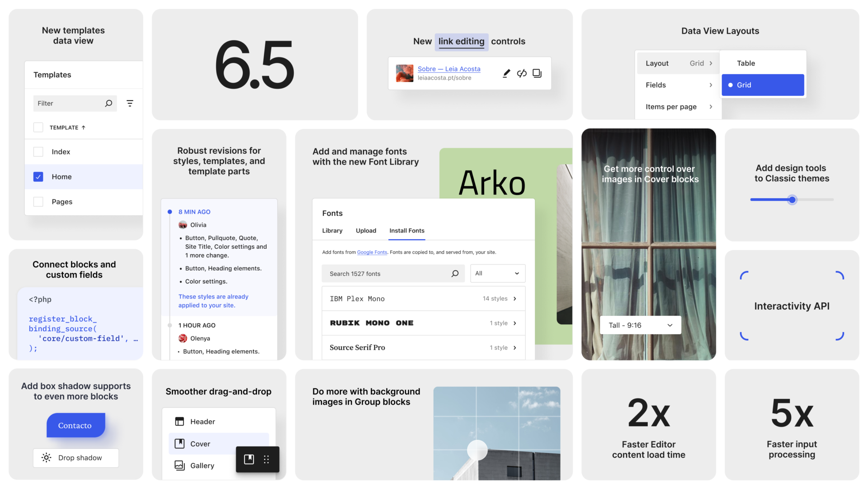Image resolution: width=868 pixels, height=489 pixels.
Task: Click the search icon in Fonts panel
Action: tap(455, 274)
